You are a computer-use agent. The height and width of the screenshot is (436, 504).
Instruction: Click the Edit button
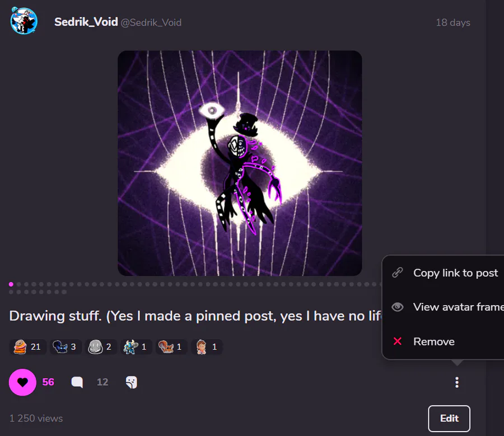449,418
